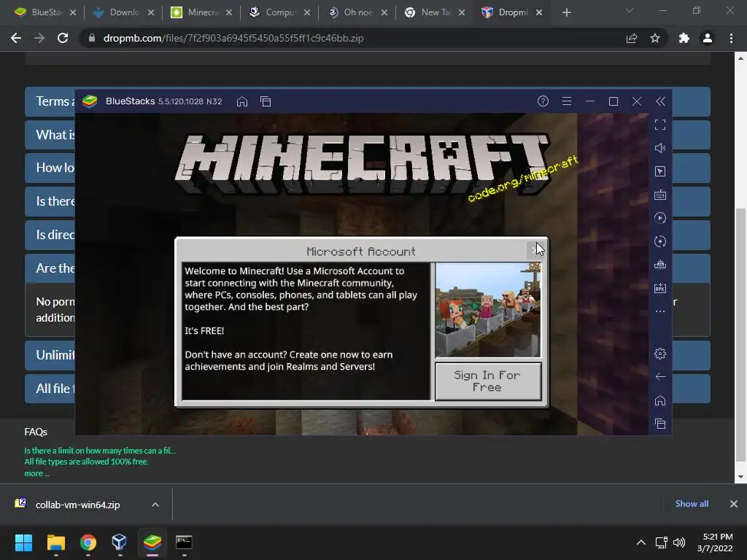
Task: Open File Explorer from taskbar
Action: pos(55,542)
